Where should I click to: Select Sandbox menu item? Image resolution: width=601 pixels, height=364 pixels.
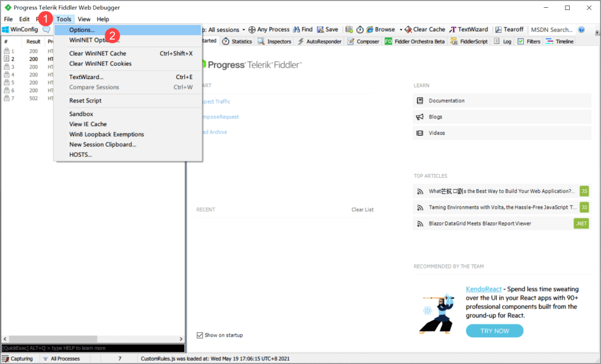coord(127,114)
